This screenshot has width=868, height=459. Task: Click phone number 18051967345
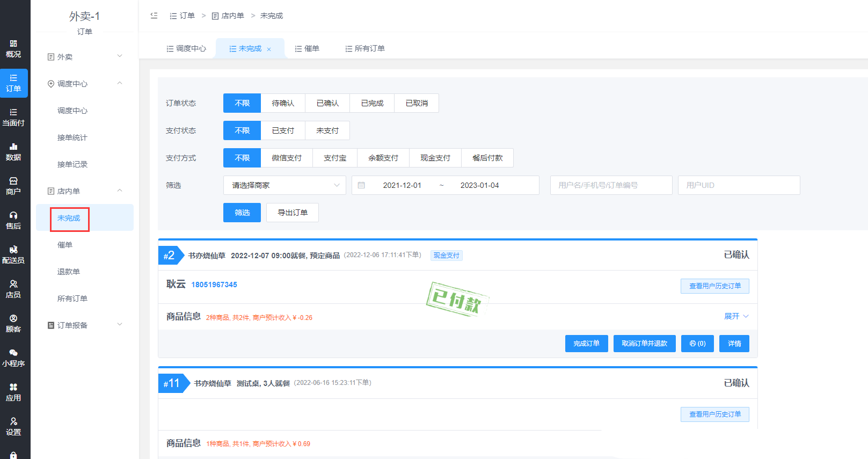click(x=214, y=285)
